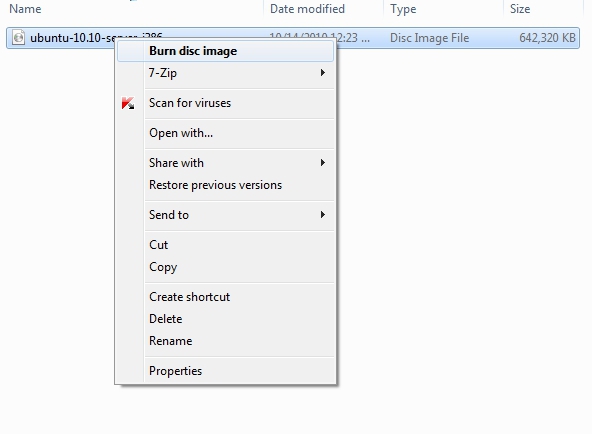Click the ubuntu disc image file icon

coord(18,37)
